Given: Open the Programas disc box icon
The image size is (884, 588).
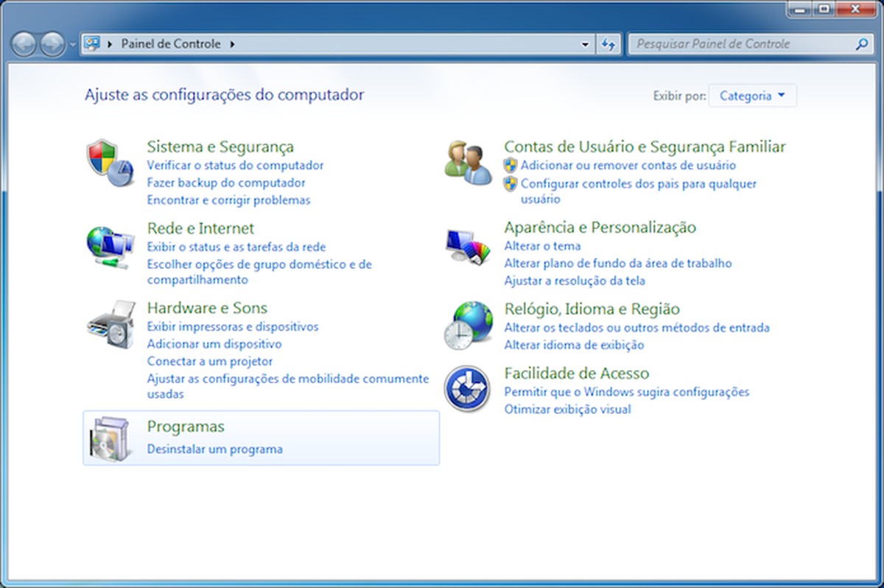Looking at the screenshot, I should coord(111,438).
